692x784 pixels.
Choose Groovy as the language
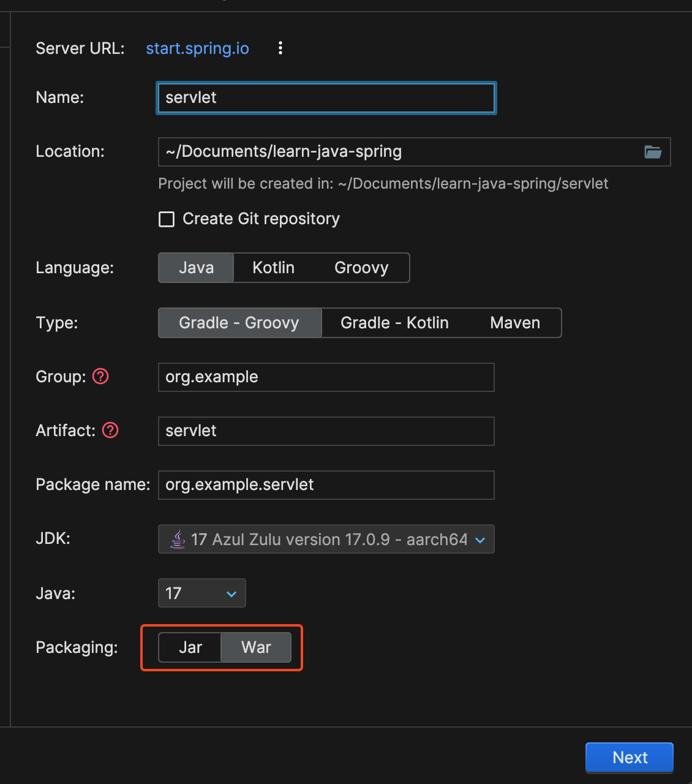361,268
